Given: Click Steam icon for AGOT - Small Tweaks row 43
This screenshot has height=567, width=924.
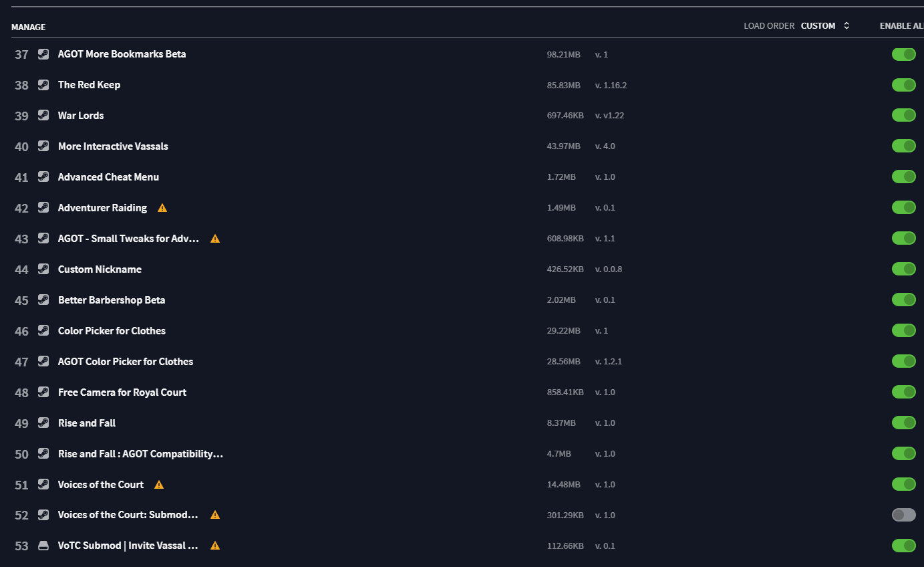Looking at the screenshot, I should [43, 239].
